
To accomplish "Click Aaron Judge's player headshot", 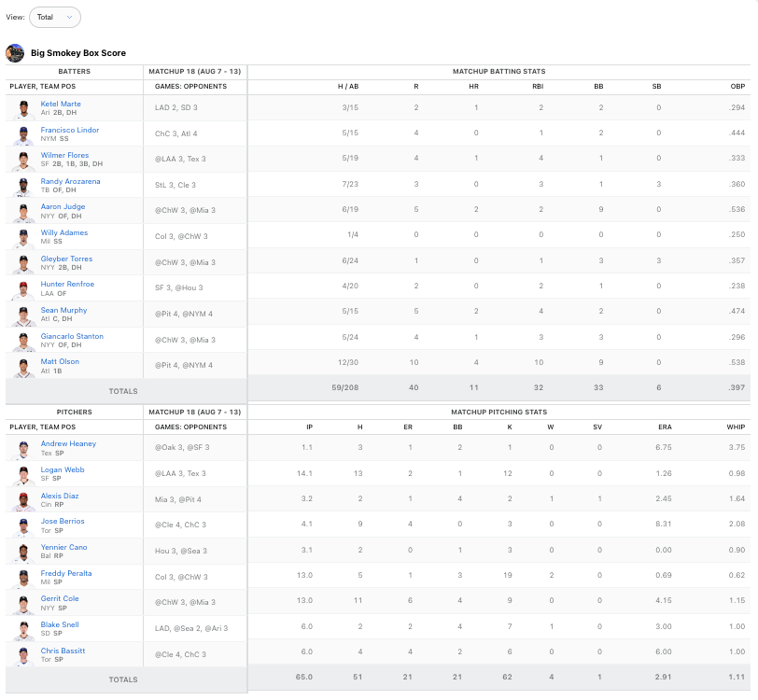I will point(22,211).
